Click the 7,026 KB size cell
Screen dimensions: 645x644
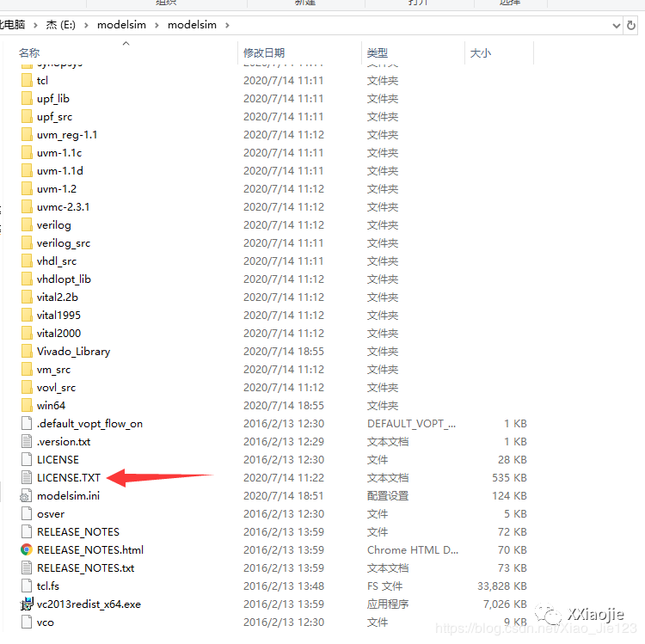pos(505,604)
